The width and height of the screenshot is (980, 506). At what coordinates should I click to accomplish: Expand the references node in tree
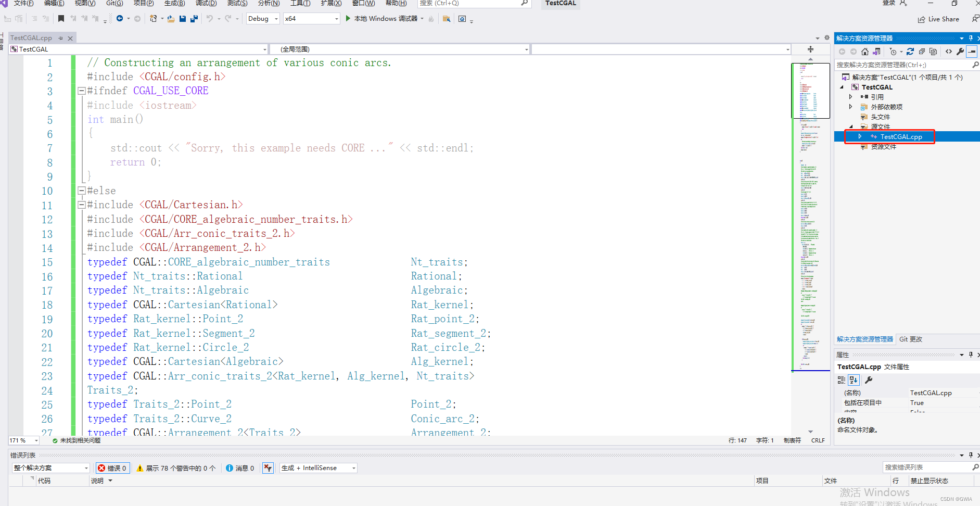(x=851, y=97)
